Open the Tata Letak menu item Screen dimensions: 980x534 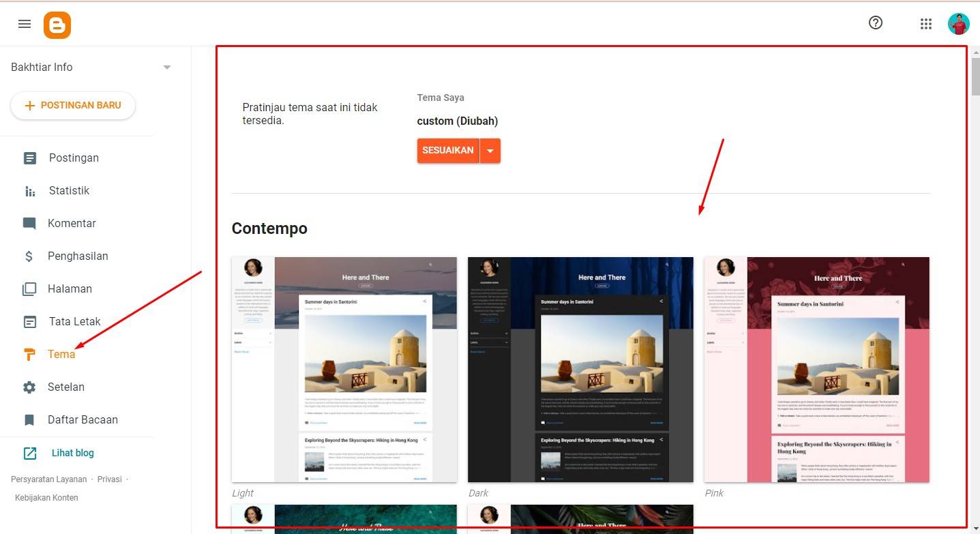(x=74, y=322)
